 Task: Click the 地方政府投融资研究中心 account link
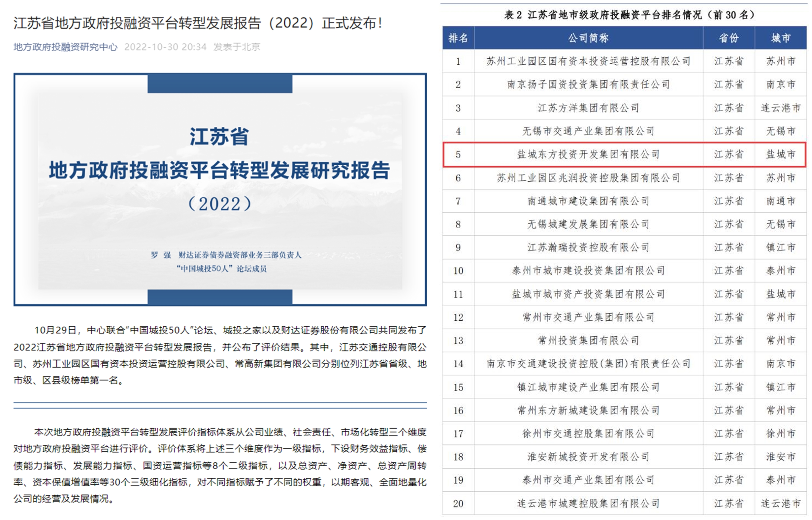click(65, 47)
